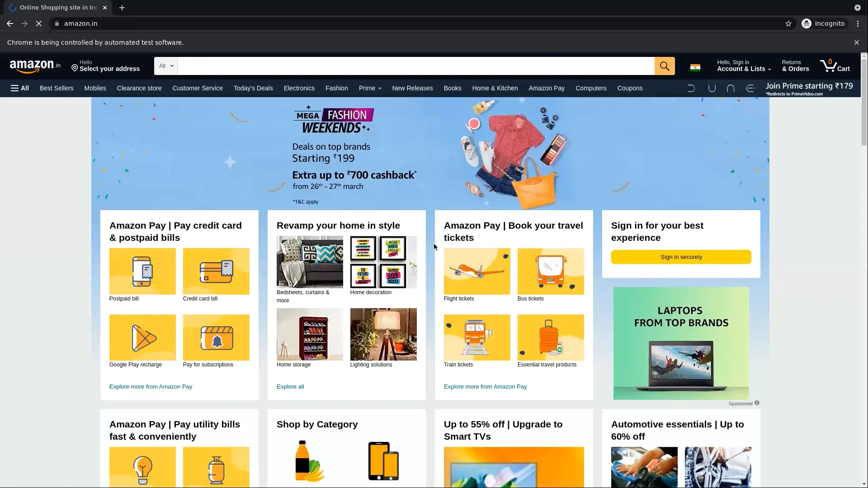
Task: Click the browser address bar URL
Action: click(81, 23)
